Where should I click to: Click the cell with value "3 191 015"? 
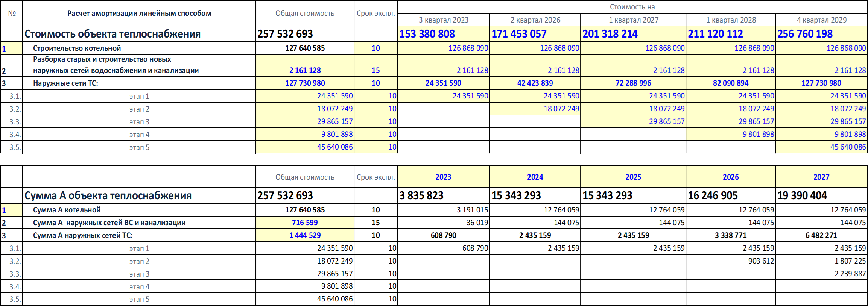point(444,210)
